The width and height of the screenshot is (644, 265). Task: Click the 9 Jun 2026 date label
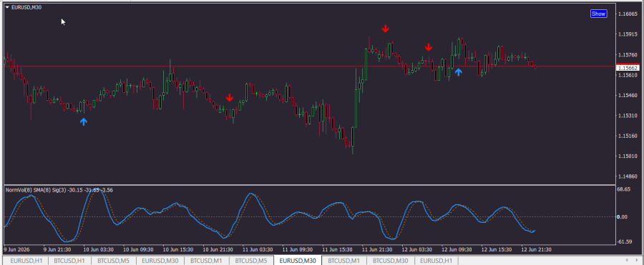(16, 249)
